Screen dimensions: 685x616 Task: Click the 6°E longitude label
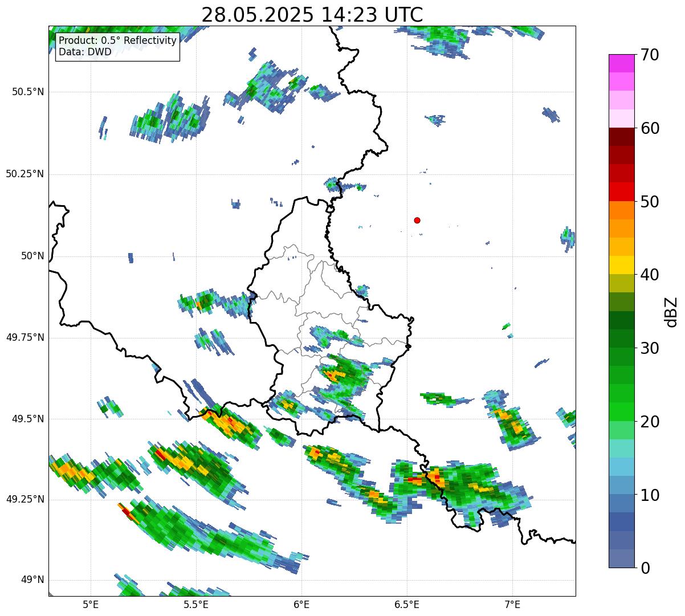pyautogui.click(x=301, y=604)
